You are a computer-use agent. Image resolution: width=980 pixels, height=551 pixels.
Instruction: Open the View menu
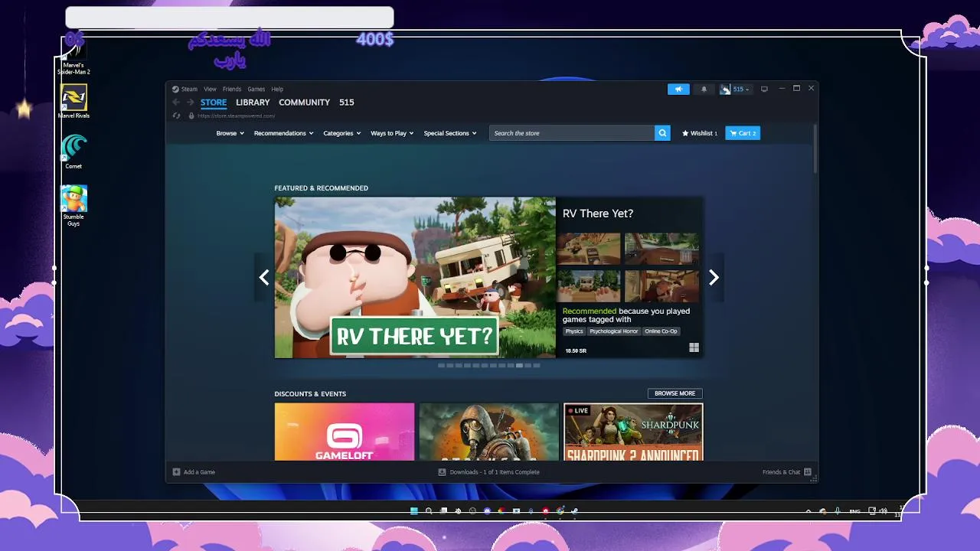click(x=210, y=90)
